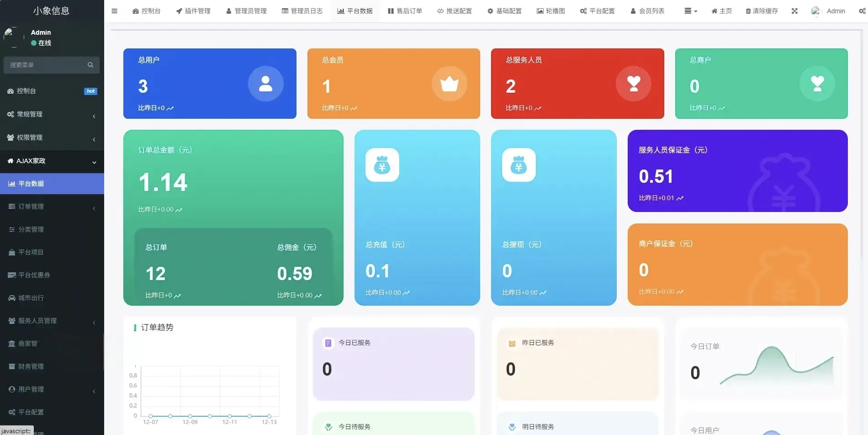Open 平台配置 in the sidebar
This screenshot has width=868, height=435.
(x=52, y=412)
